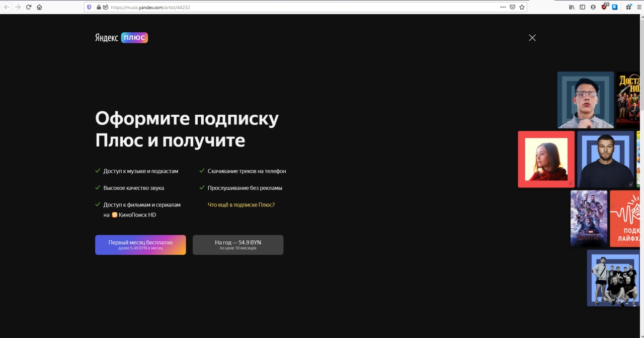Click the page vertical scrollbar
This screenshot has height=338, width=644.
point(642,176)
